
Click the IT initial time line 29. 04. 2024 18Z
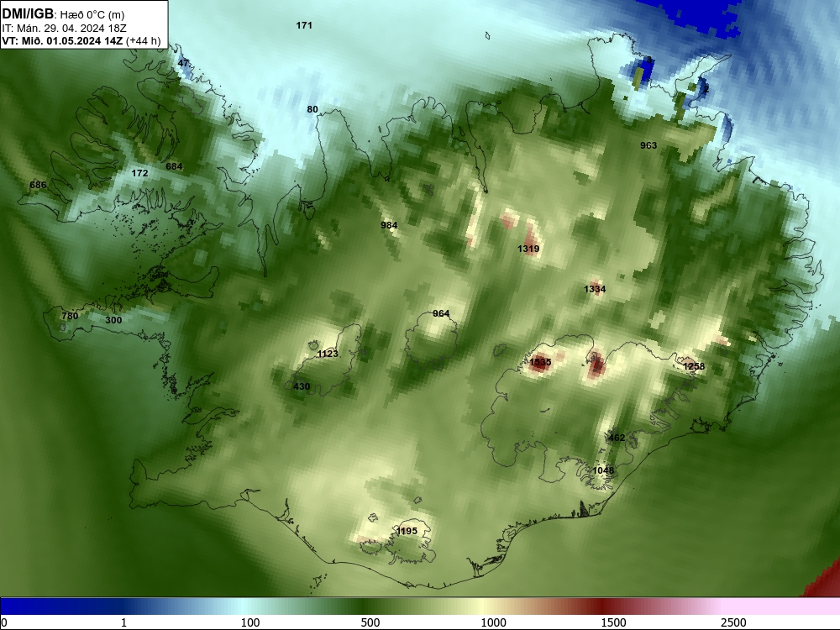tap(66, 28)
